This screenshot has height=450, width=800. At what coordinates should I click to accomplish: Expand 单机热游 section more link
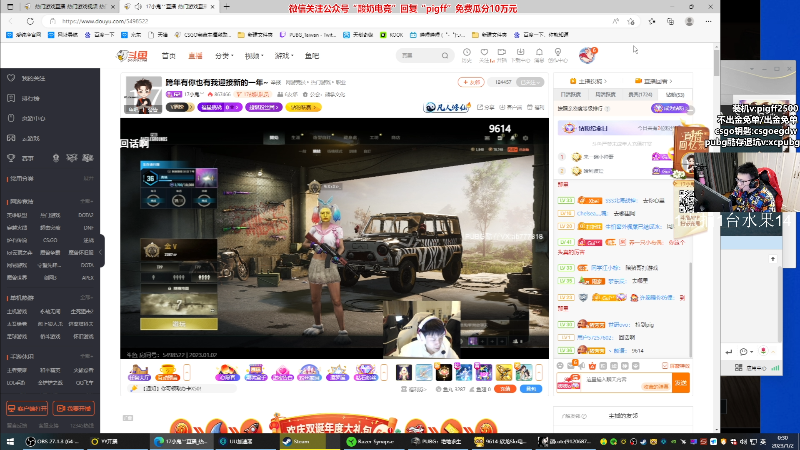[x=86, y=297]
